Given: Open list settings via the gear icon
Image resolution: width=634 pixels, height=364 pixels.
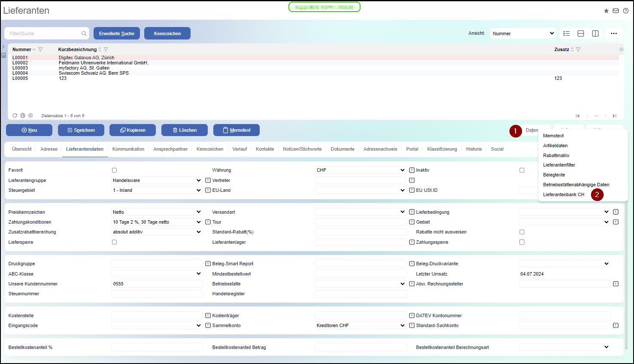Looking at the screenshot, I should [x=30, y=115].
